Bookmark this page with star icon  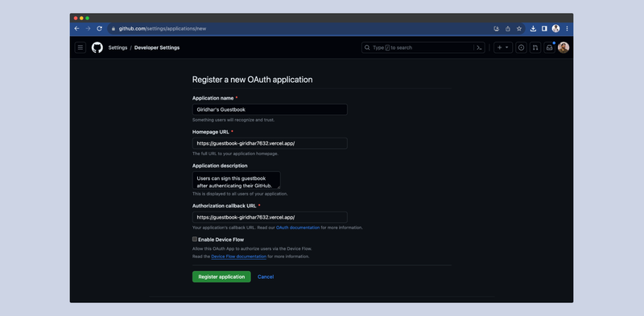point(519,29)
